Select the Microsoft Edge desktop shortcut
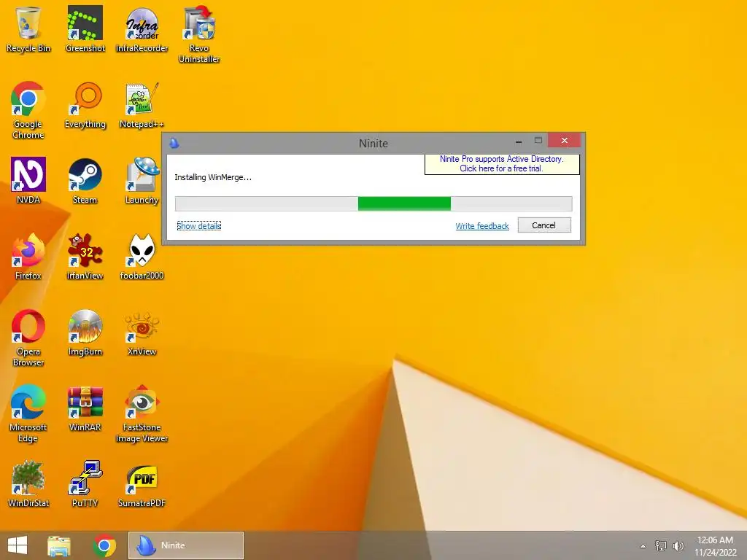The height and width of the screenshot is (560, 747). point(28,414)
